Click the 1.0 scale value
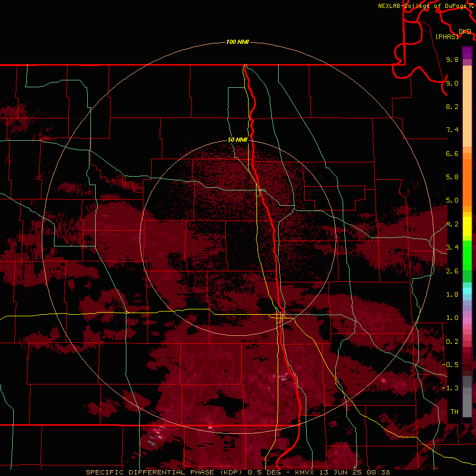 [452, 318]
